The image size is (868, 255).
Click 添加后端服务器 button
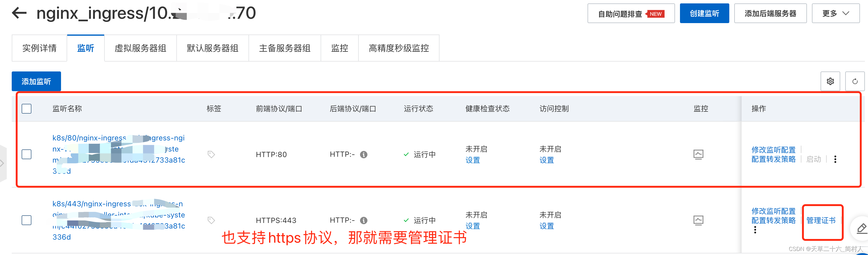pyautogui.click(x=770, y=14)
